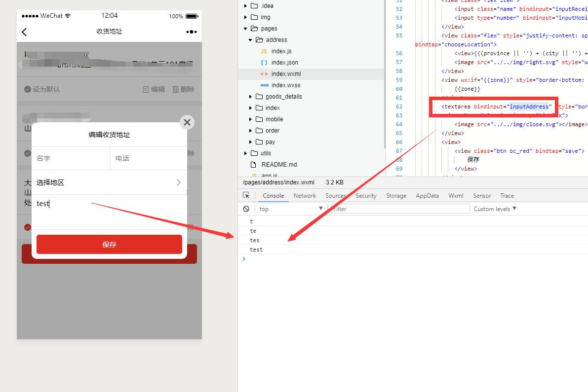Close the edit address dialog with X
The height and width of the screenshot is (392, 588).
pyautogui.click(x=187, y=122)
